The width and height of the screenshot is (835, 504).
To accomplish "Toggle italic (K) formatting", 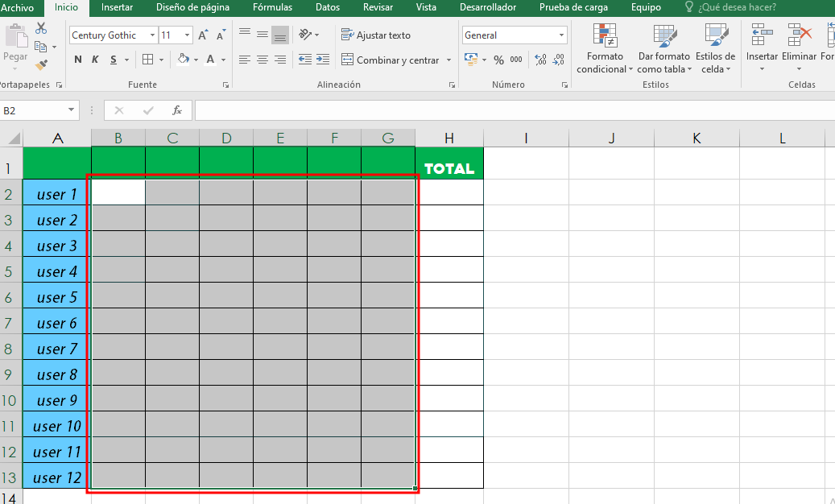I will [95, 60].
